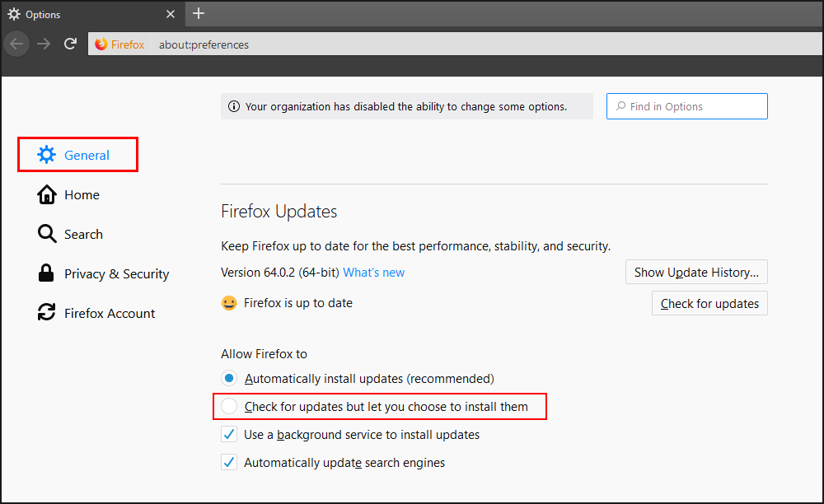
Task: Click the Firefox Updates heading
Action: coord(279,212)
